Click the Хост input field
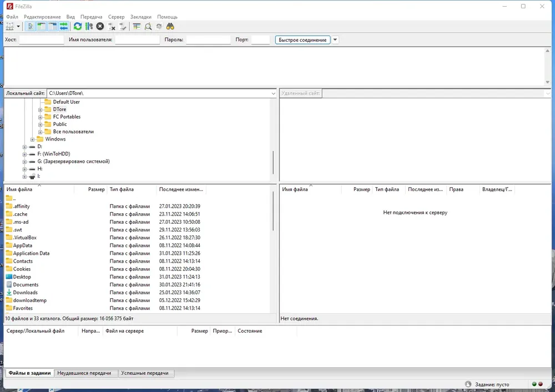This screenshot has height=392, width=555. pyautogui.click(x=42, y=39)
